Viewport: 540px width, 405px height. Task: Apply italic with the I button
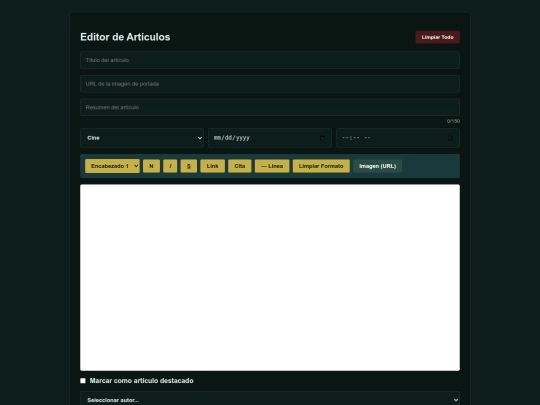170,166
